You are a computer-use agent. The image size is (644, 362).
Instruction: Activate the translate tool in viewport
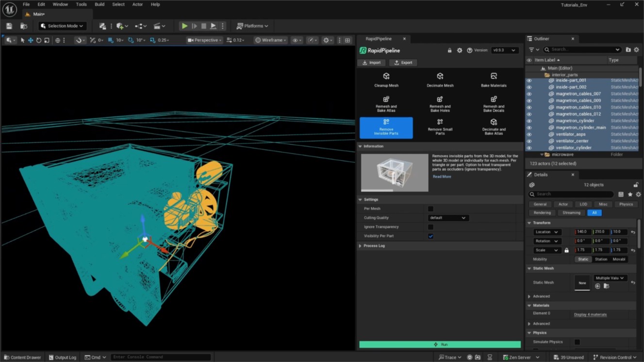31,40
